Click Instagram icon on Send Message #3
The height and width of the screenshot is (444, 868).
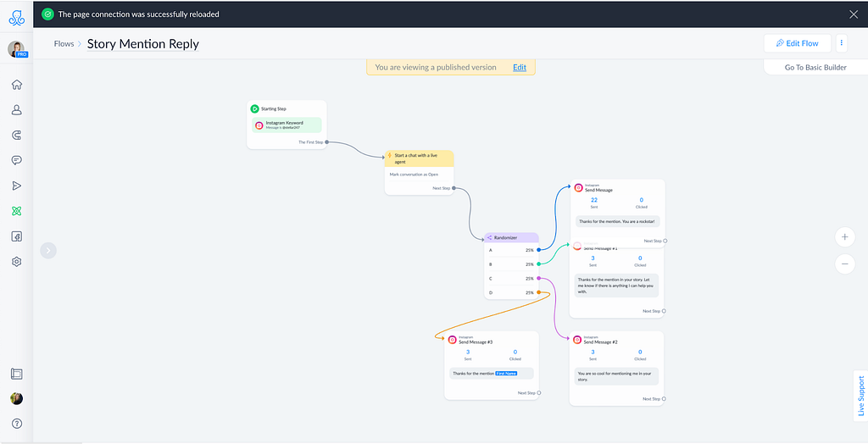453,340
